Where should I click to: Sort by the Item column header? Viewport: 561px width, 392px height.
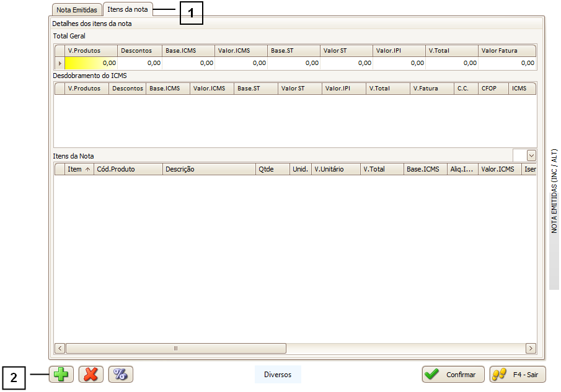click(79, 169)
